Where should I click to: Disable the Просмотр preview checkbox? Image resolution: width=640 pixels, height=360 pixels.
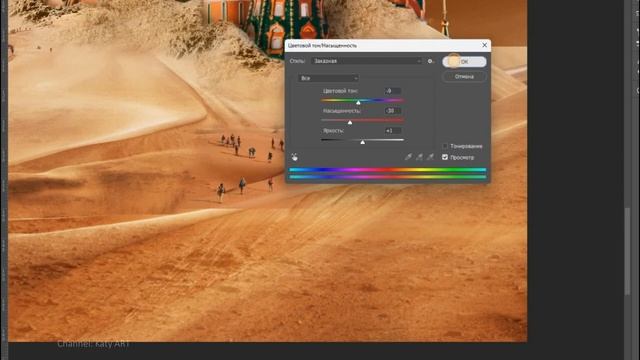pyautogui.click(x=445, y=157)
